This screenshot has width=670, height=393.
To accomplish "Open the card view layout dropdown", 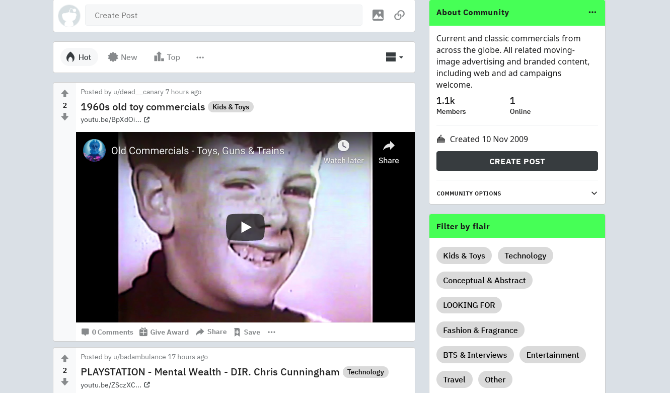I will pyautogui.click(x=394, y=57).
